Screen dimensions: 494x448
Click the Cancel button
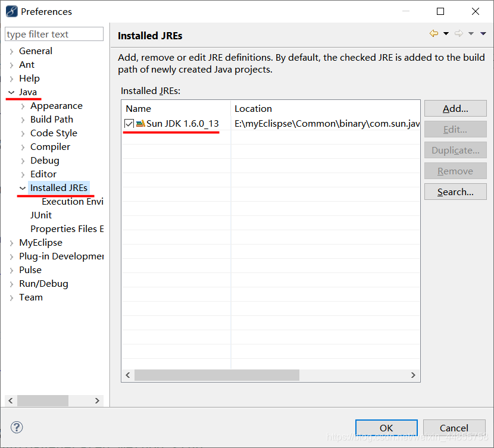click(x=454, y=428)
